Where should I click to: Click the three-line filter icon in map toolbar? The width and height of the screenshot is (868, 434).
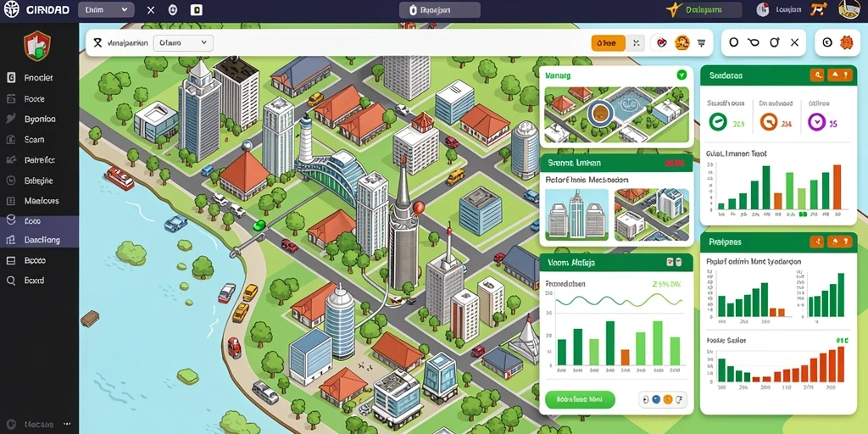click(701, 42)
